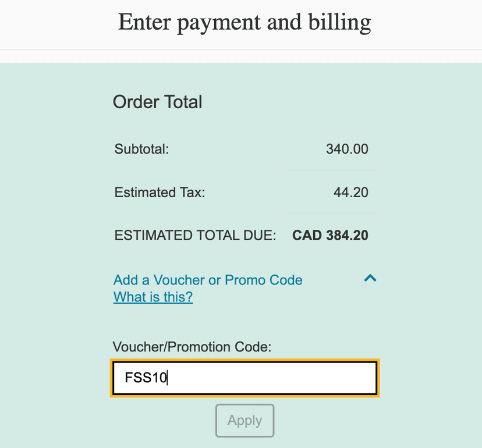482x448 pixels.
Task: Click the "Enter payment and billing" heading
Action: pyautogui.click(x=244, y=22)
